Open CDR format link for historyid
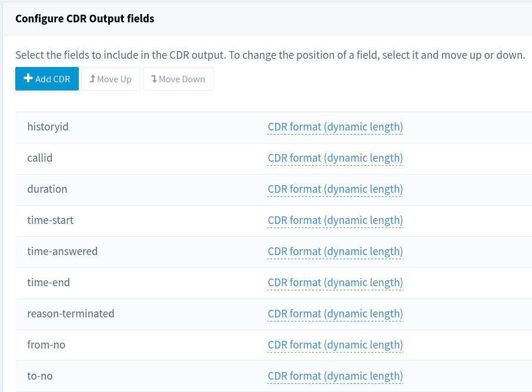The height and width of the screenshot is (392, 532). pyautogui.click(x=335, y=126)
